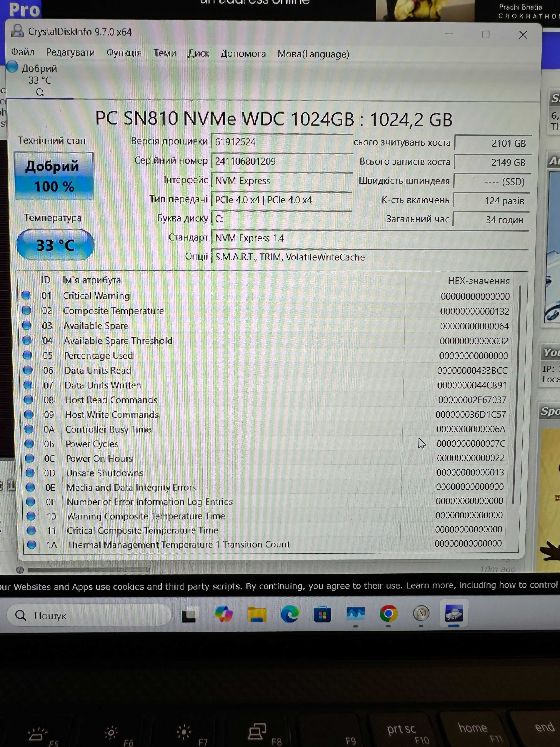
Task: Click the ID column header
Action: pyautogui.click(x=46, y=280)
